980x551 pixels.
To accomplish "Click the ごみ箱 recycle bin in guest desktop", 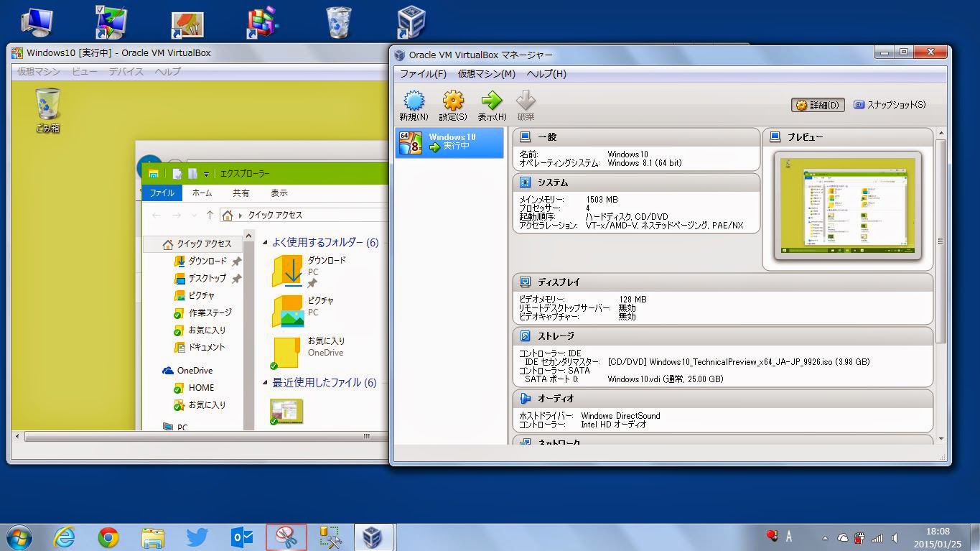I will click(47, 111).
